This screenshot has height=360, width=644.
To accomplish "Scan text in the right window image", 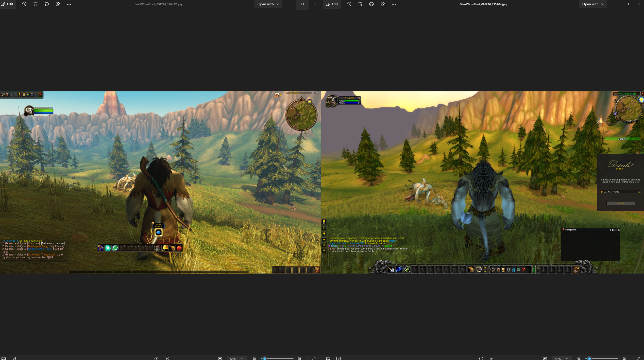I will [x=492, y=358].
